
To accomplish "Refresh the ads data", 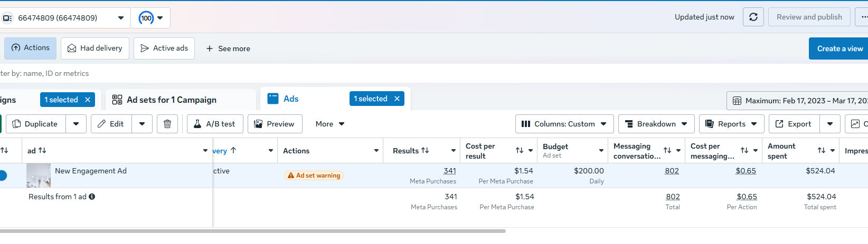I will 753,17.
